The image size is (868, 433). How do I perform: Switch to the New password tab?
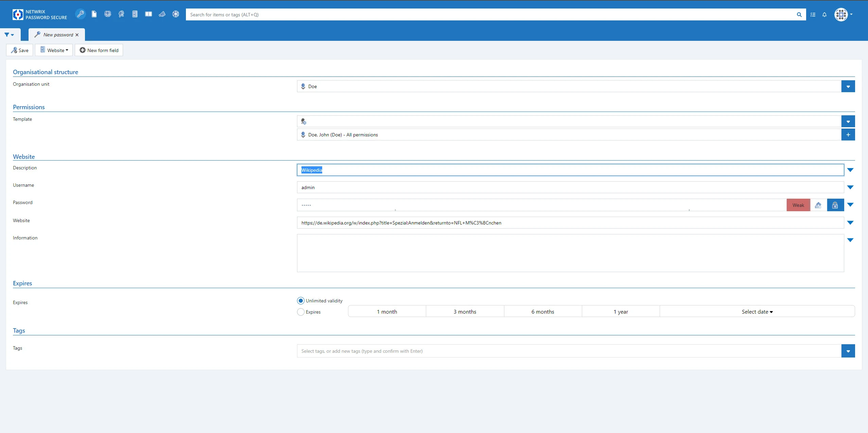[57, 35]
